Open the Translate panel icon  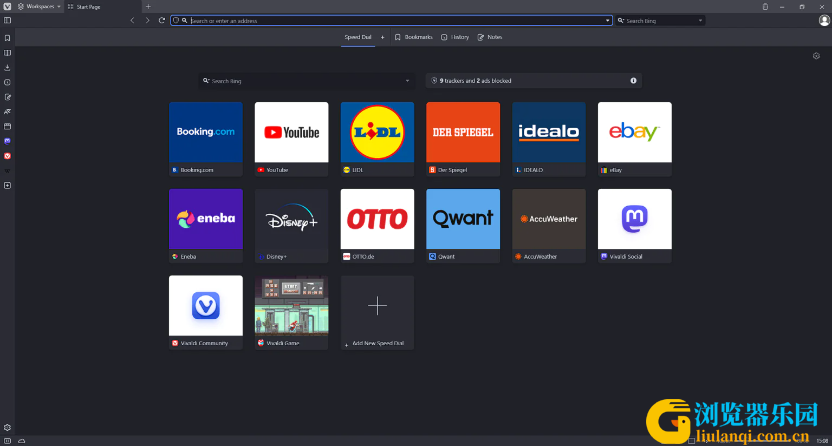(7, 112)
